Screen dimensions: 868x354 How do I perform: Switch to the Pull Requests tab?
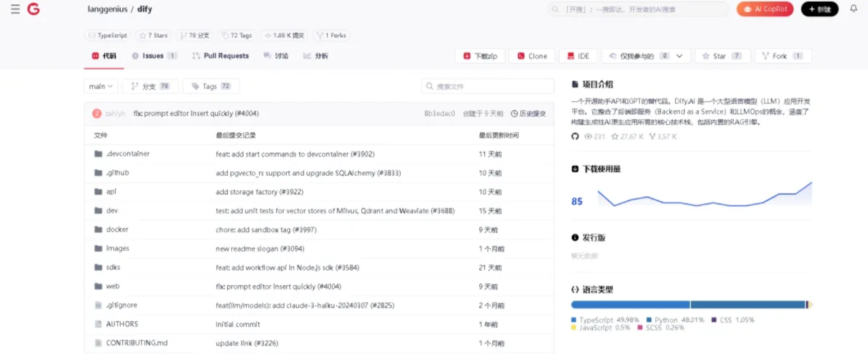click(221, 56)
